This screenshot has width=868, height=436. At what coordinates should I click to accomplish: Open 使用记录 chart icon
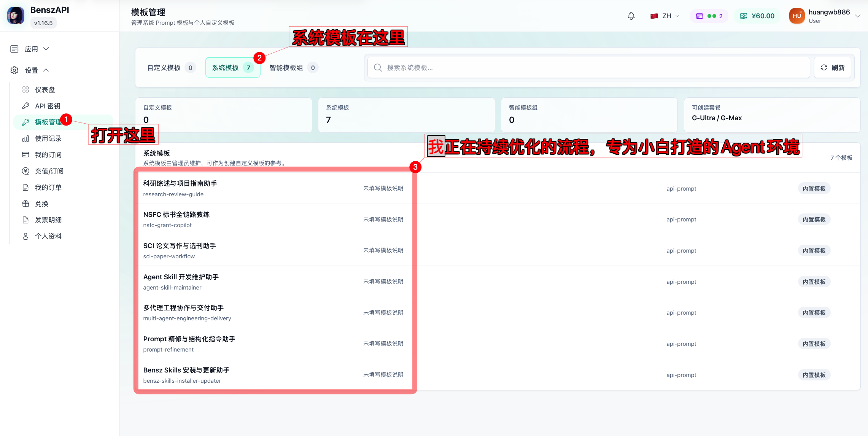[x=25, y=138]
